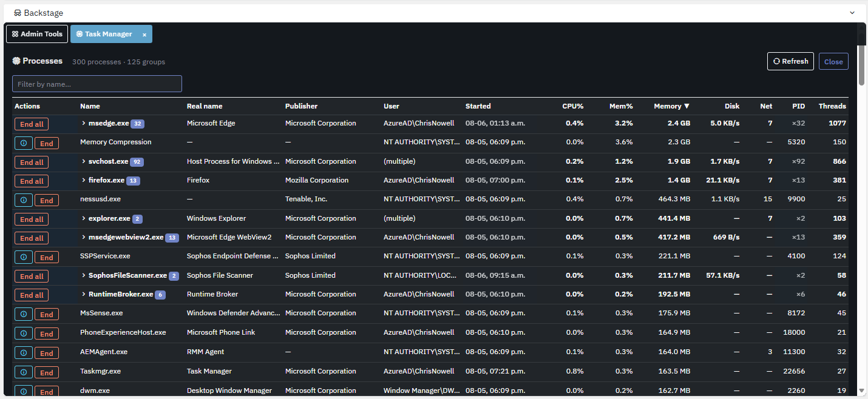Screen dimensions: 868x399
Task: Click the RMM Agent real name cell
Action: (x=205, y=352)
